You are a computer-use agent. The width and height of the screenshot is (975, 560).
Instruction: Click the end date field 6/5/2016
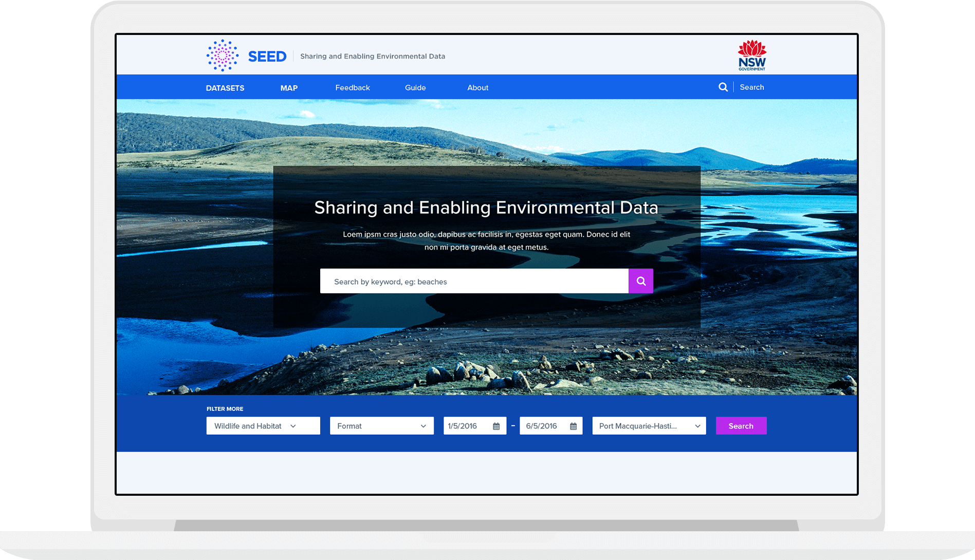click(x=542, y=426)
